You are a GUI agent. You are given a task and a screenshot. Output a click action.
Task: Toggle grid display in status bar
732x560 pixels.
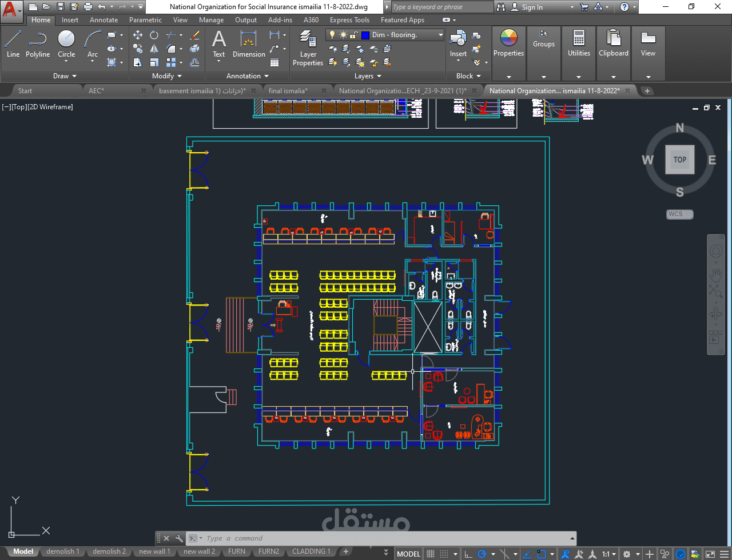pyautogui.click(x=431, y=554)
